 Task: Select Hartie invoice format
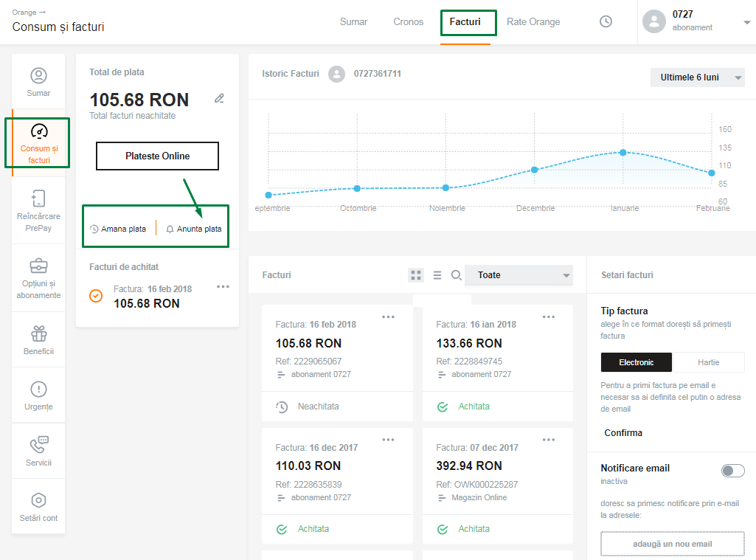coord(708,362)
